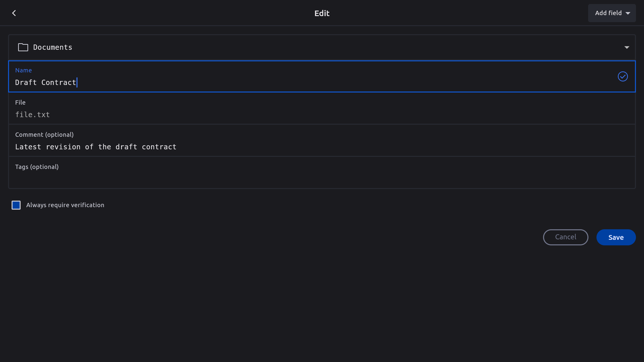Screen dimensions: 644x362
Task: Click the Tags (optional) label
Action: point(37,167)
